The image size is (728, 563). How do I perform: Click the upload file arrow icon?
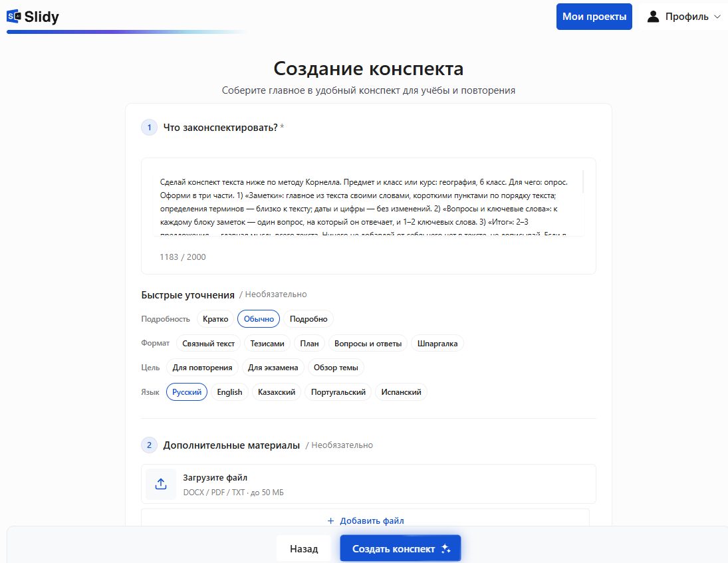(161, 484)
